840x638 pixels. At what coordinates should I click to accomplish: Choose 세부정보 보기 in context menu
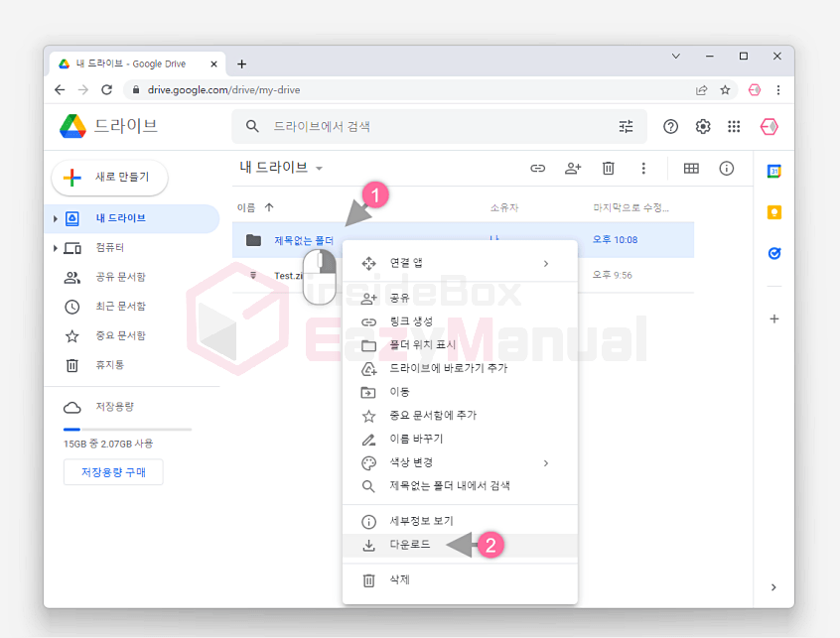460,521
